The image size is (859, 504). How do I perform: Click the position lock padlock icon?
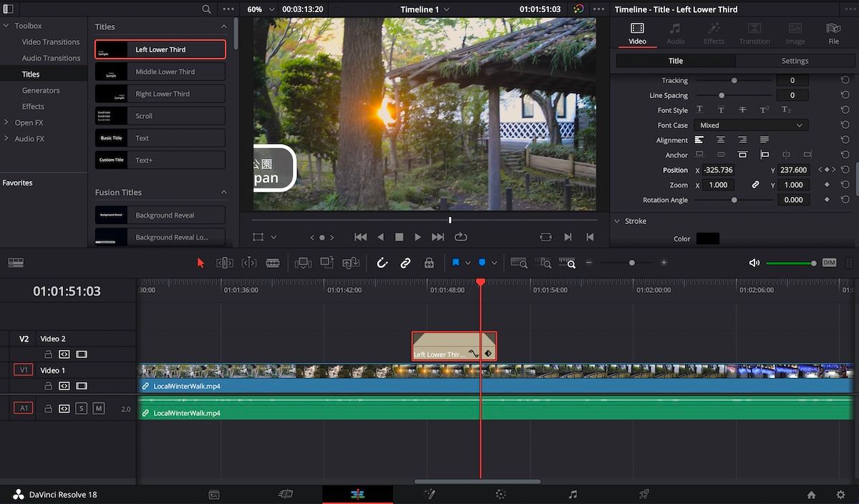point(429,263)
